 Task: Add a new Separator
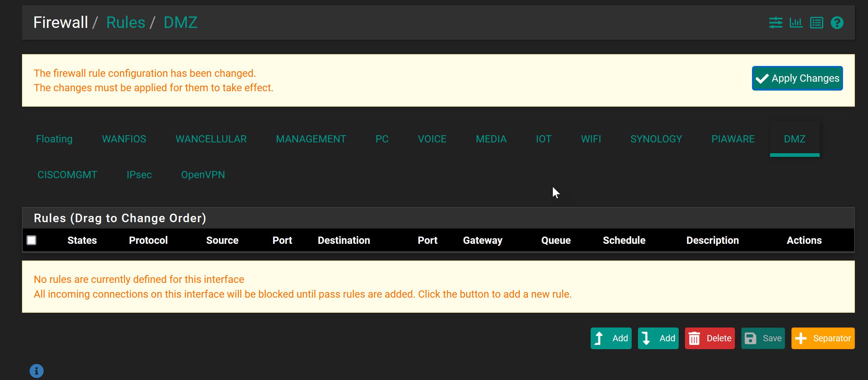[823, 338]
